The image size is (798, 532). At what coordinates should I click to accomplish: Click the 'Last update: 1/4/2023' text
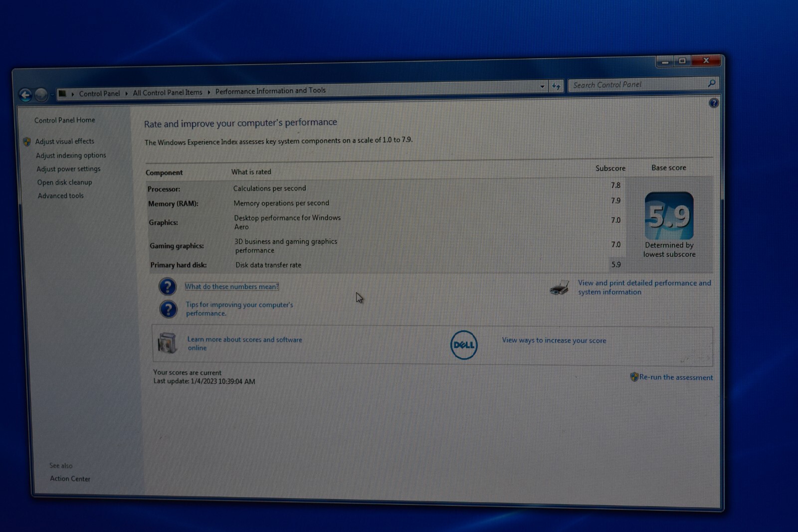pos(204,381)
